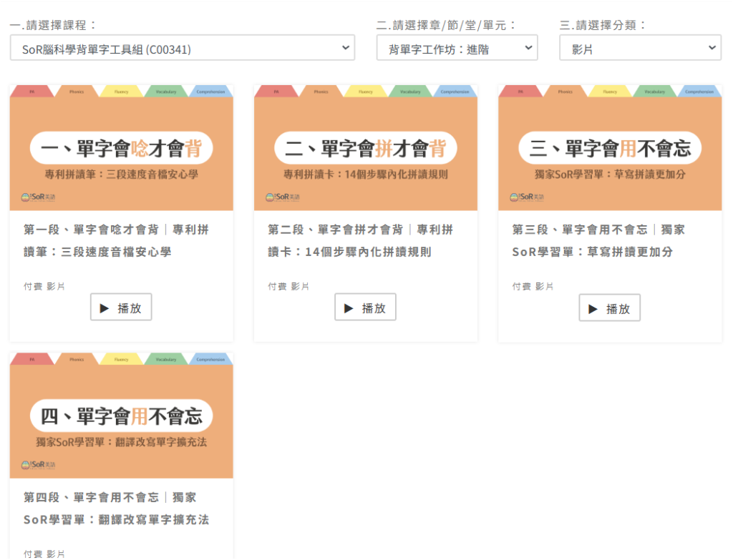
Task: Click Phonics tab on first thumbnail
Action: (x=77, y=92)
